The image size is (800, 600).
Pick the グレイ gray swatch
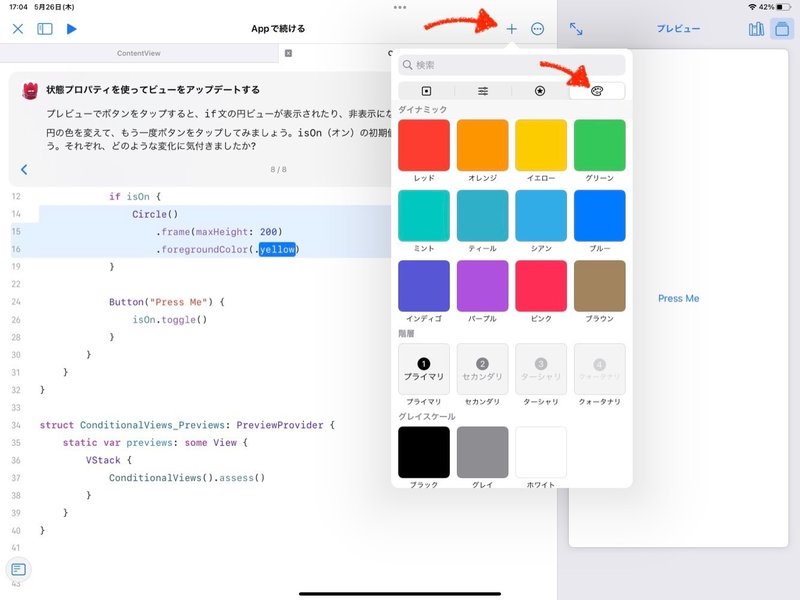coord(482,452)
